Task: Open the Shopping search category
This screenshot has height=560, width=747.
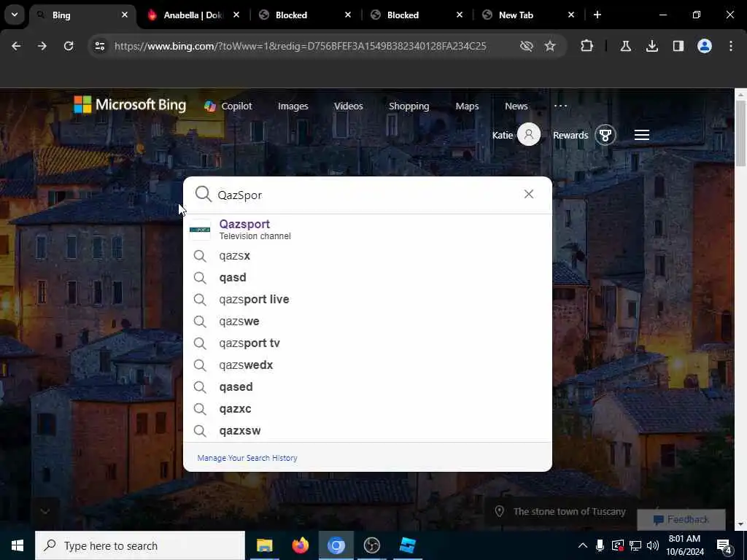Action: [x=409, y=106]
